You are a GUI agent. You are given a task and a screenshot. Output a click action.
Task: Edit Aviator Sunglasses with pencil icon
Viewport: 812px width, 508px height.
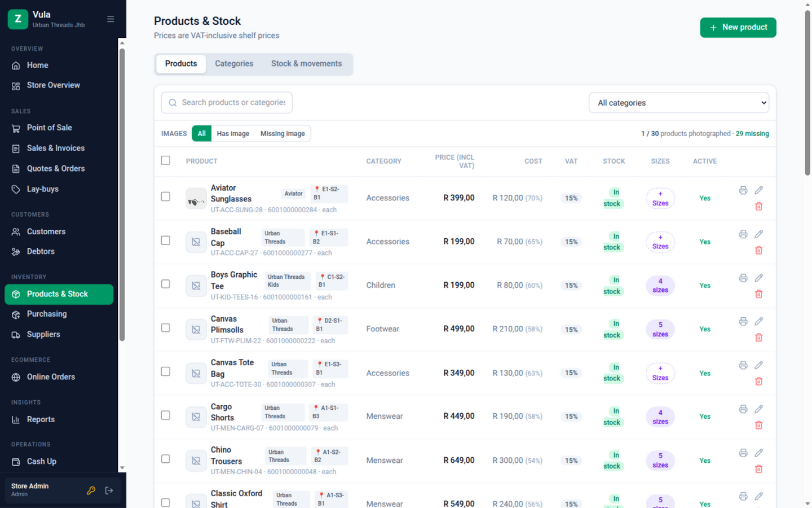(759, 190)
